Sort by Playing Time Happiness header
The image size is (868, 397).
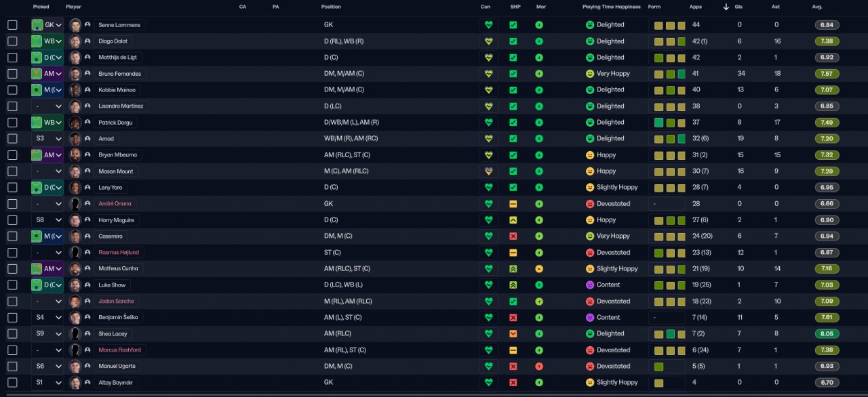point(612,7)
